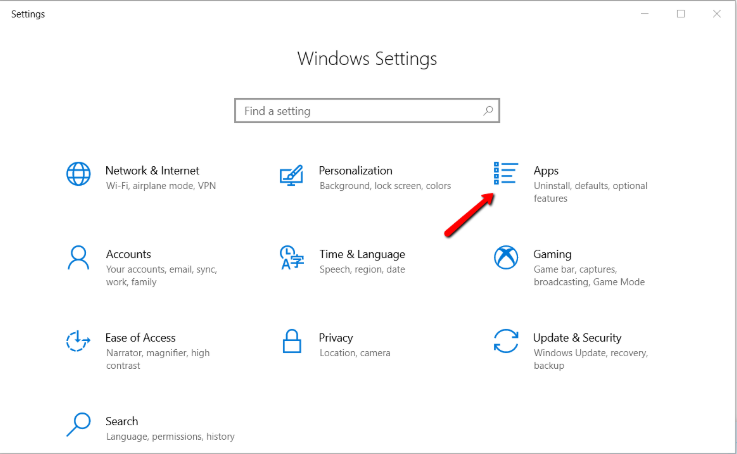Click 'Your accounts, email, sync' description
Viewport: 737px width, 454px height.
(161, 276)
